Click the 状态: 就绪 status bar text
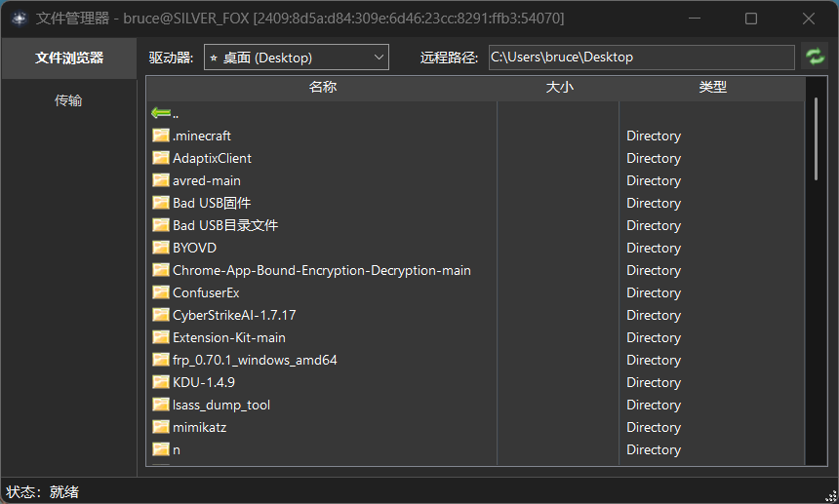839x504 pixels. (x=42, y=491)
